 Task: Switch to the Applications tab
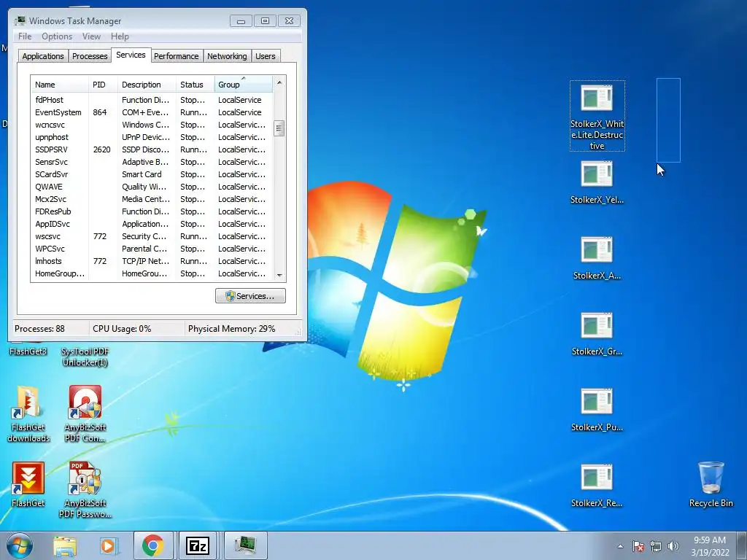pyautogui.click(x=43, y=56)
